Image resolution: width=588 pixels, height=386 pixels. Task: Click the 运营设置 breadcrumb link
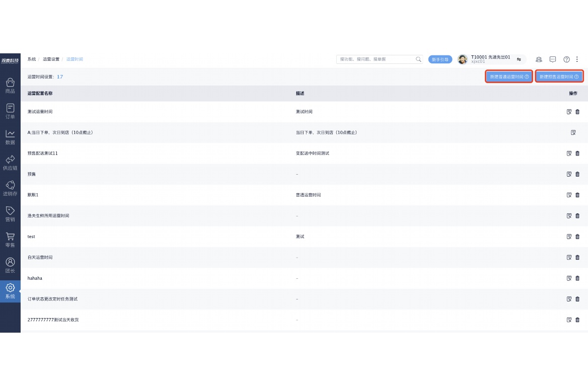51,59
